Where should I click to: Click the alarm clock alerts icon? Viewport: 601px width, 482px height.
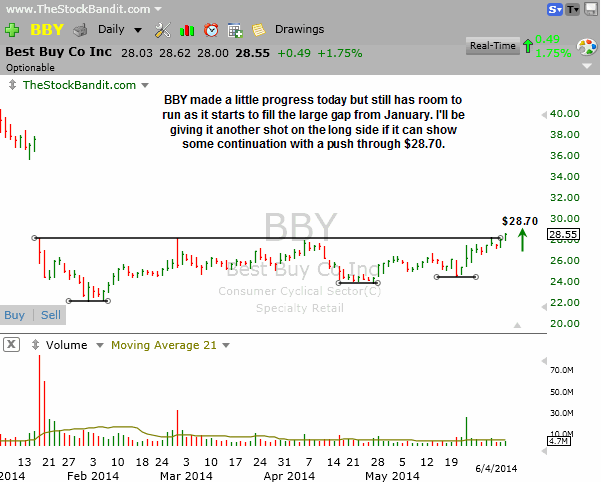[211, 30]
